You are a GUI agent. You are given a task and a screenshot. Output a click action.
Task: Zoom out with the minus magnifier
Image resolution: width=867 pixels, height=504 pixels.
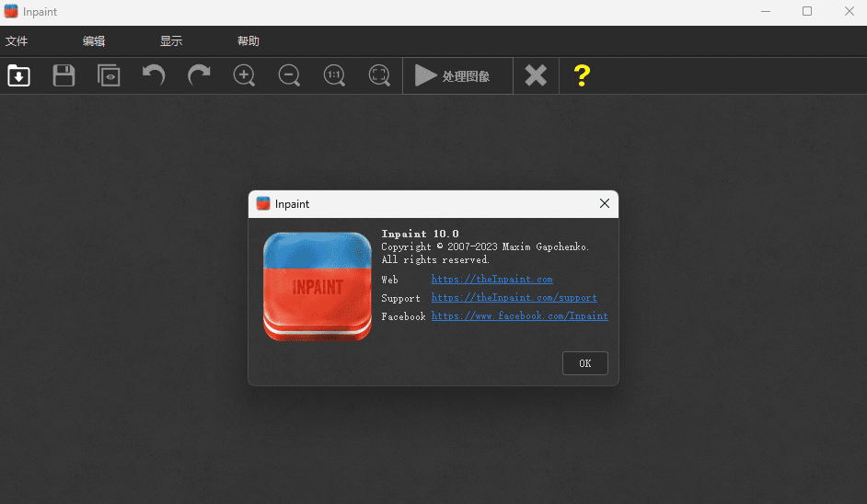click(289, 75)
